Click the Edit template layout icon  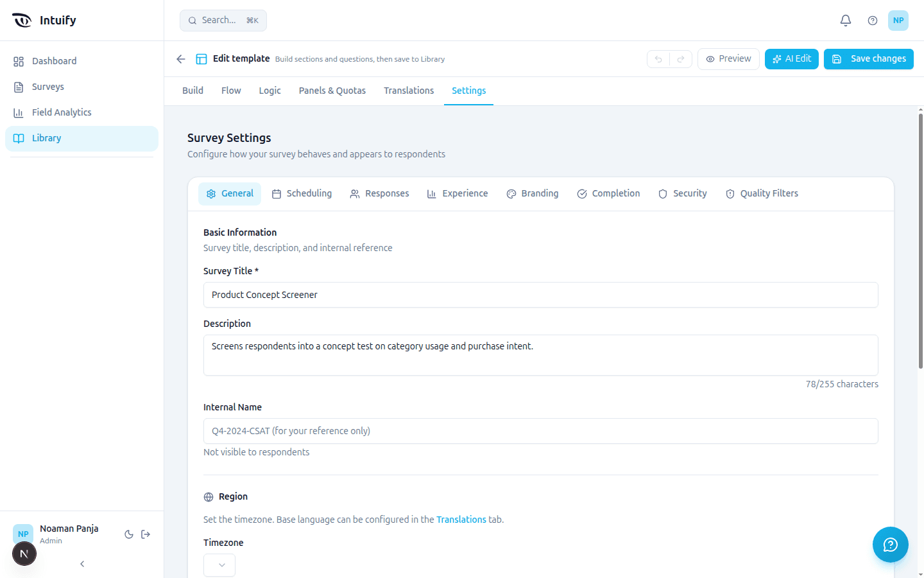coord(201,59)
